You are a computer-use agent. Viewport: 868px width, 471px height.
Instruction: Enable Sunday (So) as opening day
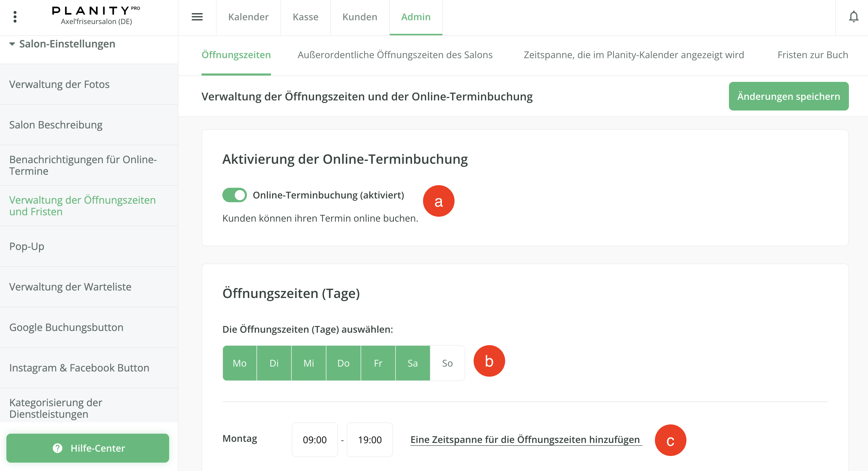[x=447, y=363]
